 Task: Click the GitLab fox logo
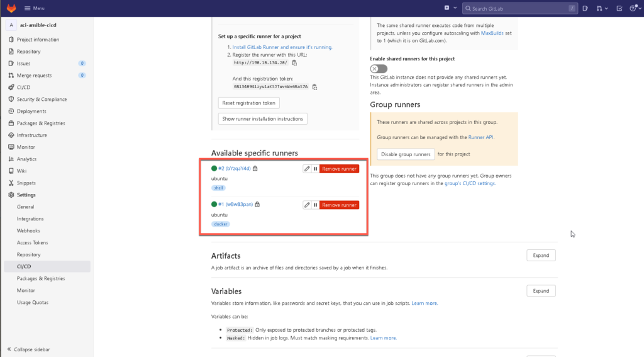11,8
